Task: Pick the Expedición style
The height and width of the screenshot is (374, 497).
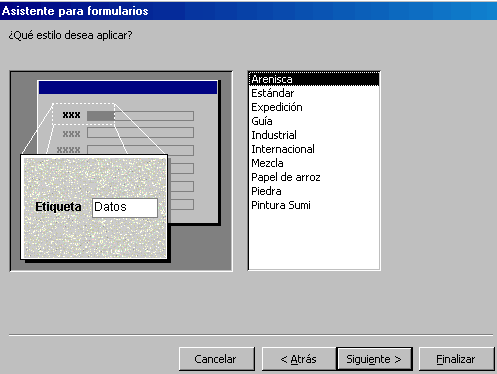Action: 314,107
